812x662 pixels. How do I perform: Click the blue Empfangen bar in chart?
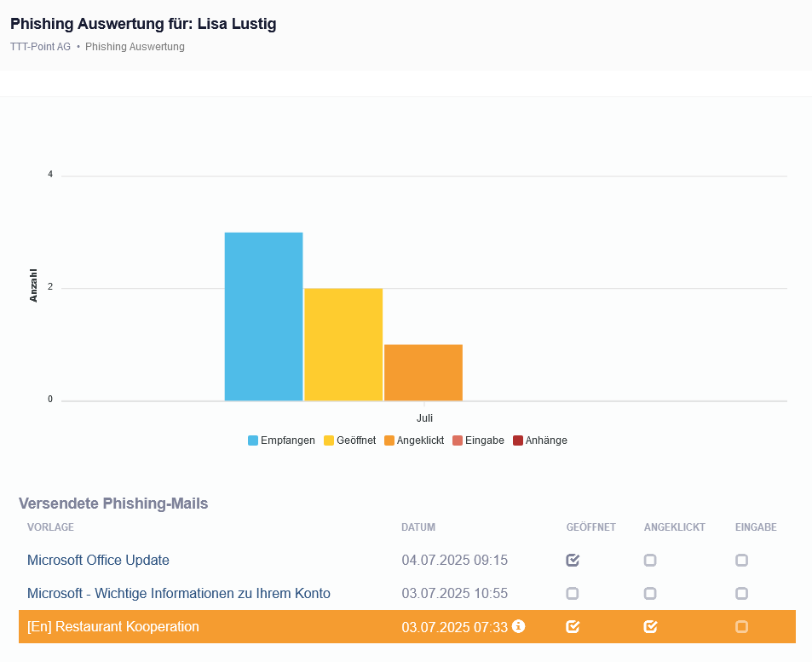tap(263, 316)
